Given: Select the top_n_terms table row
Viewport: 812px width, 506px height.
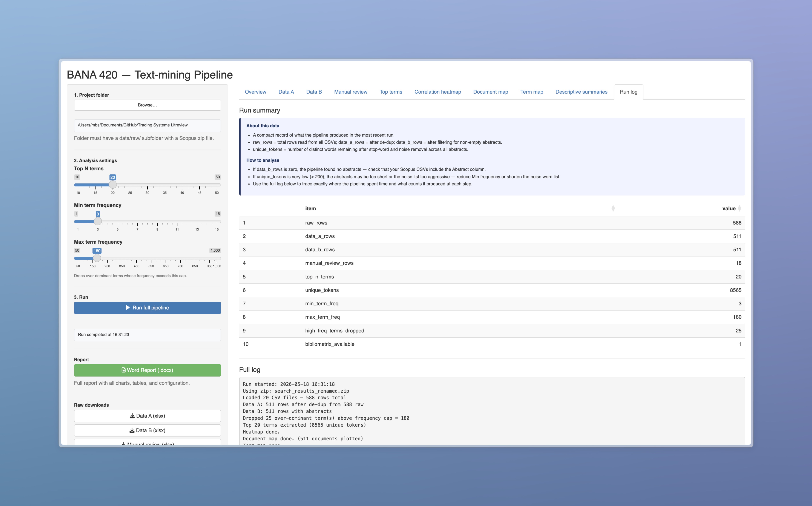Looking at the screenshot, I should [x=492, y=277].
